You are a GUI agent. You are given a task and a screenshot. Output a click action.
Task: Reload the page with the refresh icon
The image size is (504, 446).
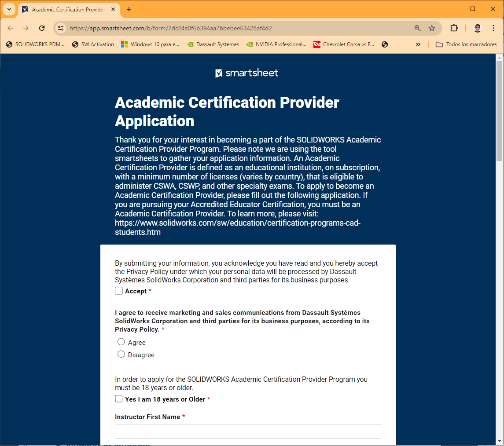(42, 28)
